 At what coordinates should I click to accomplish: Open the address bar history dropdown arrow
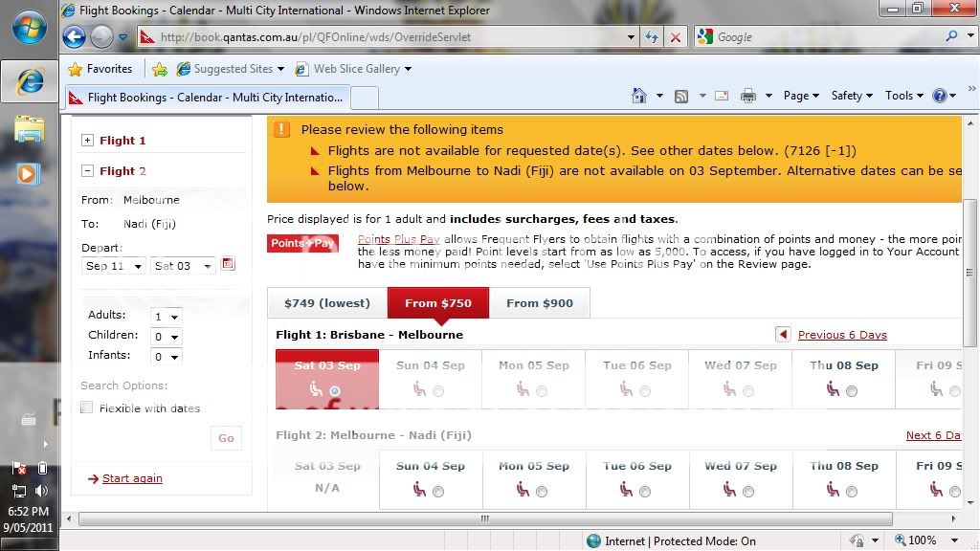631,37
